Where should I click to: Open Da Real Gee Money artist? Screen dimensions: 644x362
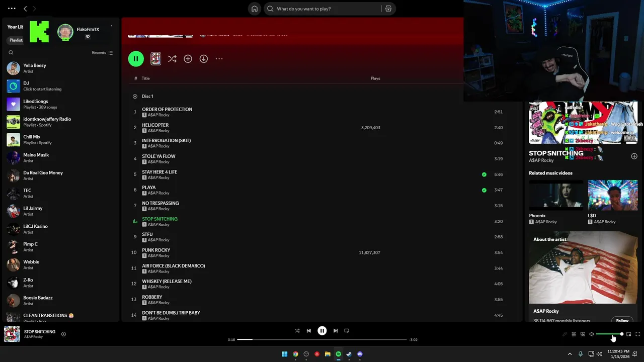point(60,175)
